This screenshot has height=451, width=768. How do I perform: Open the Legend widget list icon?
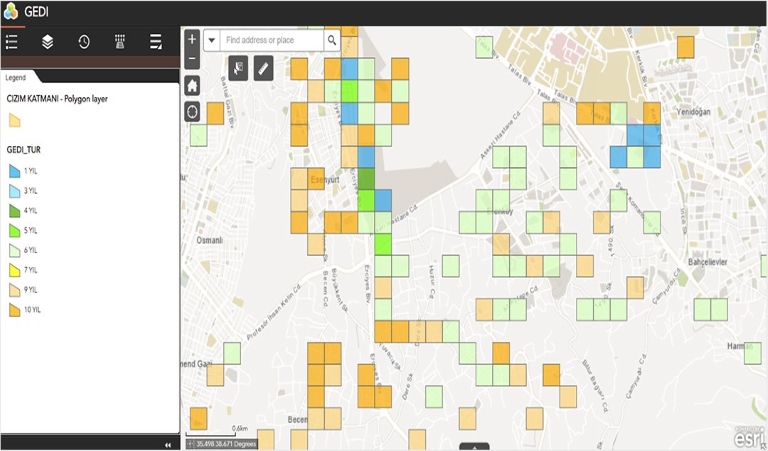pyautogui.click(x=12, y=42)
